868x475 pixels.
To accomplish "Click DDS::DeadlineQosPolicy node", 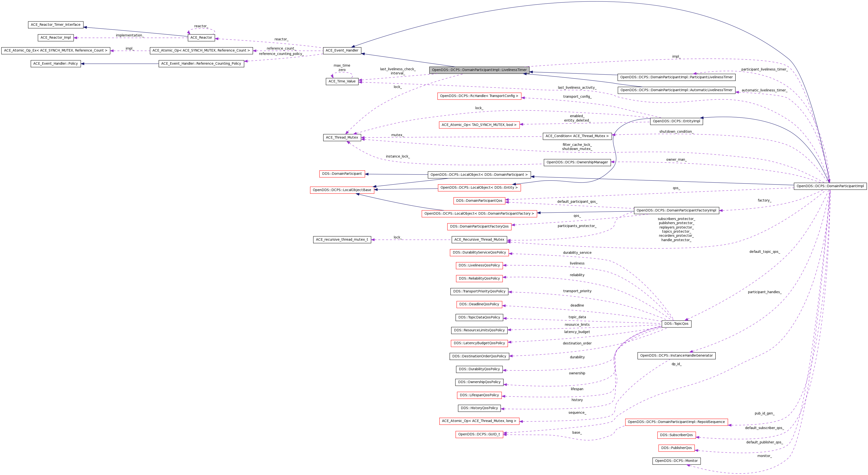I will (479, 304).
